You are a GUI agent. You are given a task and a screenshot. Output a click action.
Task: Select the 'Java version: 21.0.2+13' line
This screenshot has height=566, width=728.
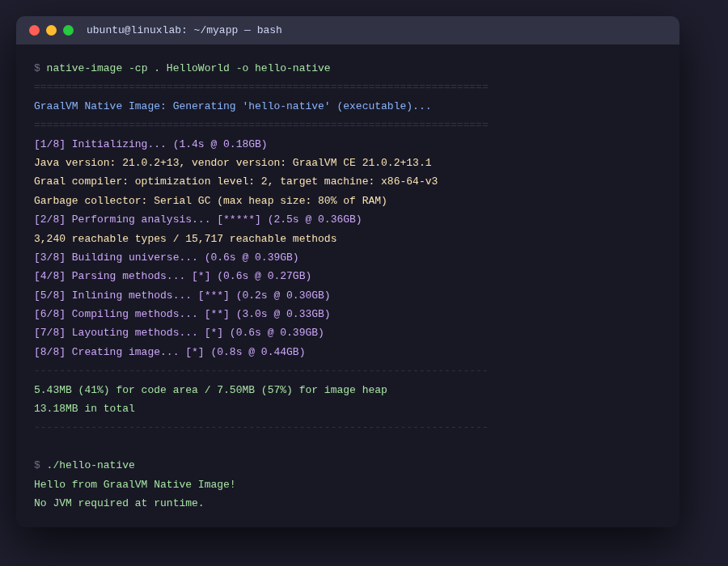[x=233, y=163]
